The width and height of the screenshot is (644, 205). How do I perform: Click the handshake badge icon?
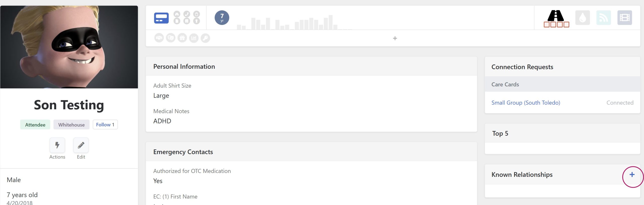pyautogui.click(x=159, y=38)
